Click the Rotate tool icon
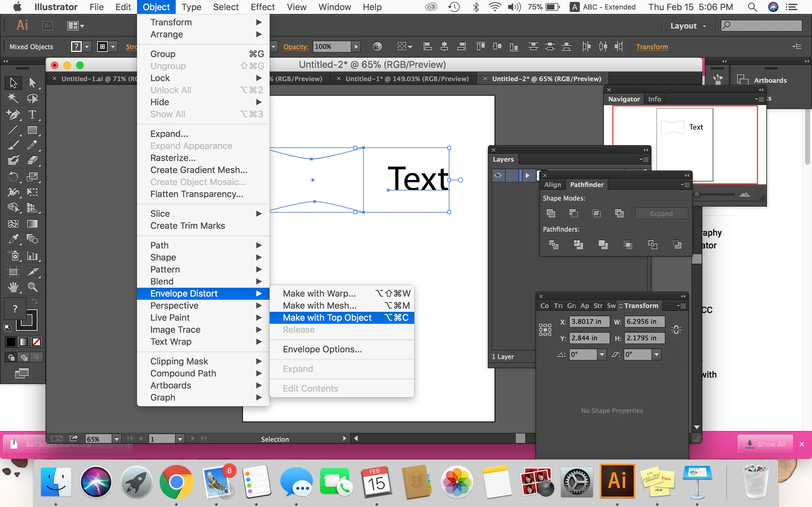The height and width of the screenshot is (507, 812). click(x=13, y=176)
